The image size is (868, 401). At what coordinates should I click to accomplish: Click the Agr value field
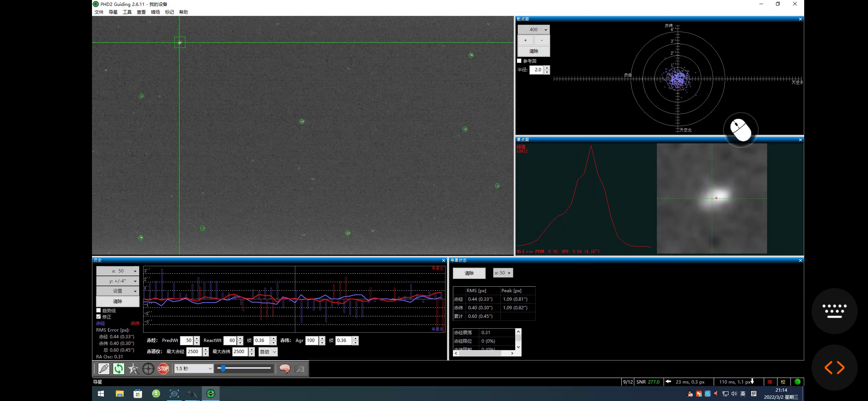tap(312, 340)
